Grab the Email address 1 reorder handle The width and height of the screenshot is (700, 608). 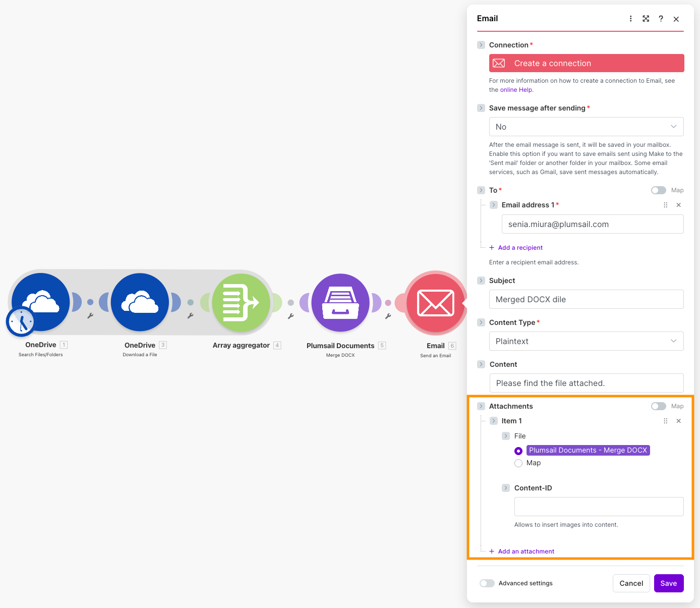pyautogui.click(x=666, y=205)
